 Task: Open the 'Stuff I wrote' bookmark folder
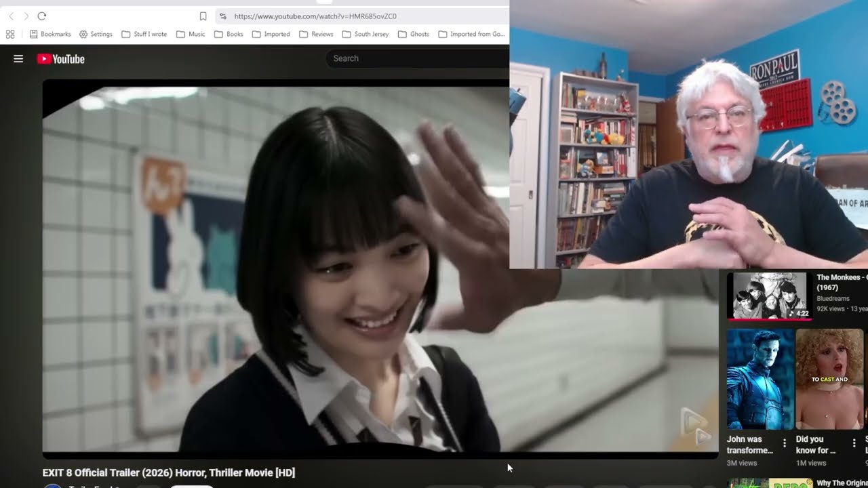pos(144,34)
